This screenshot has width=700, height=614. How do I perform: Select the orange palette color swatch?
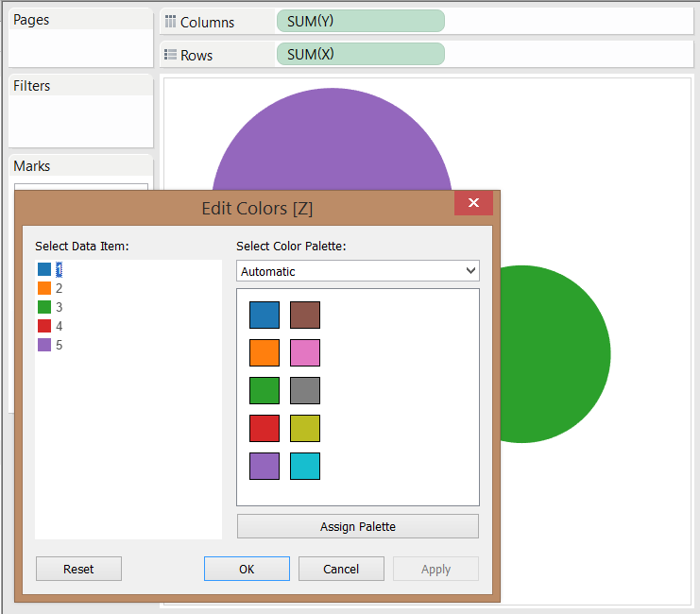[265, 352]
